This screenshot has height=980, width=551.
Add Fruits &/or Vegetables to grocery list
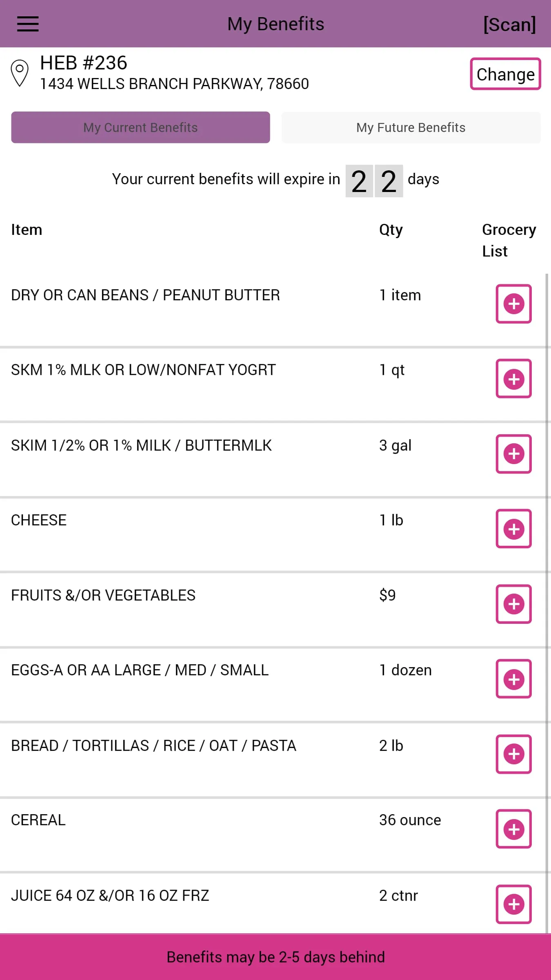tap(513, 604)
